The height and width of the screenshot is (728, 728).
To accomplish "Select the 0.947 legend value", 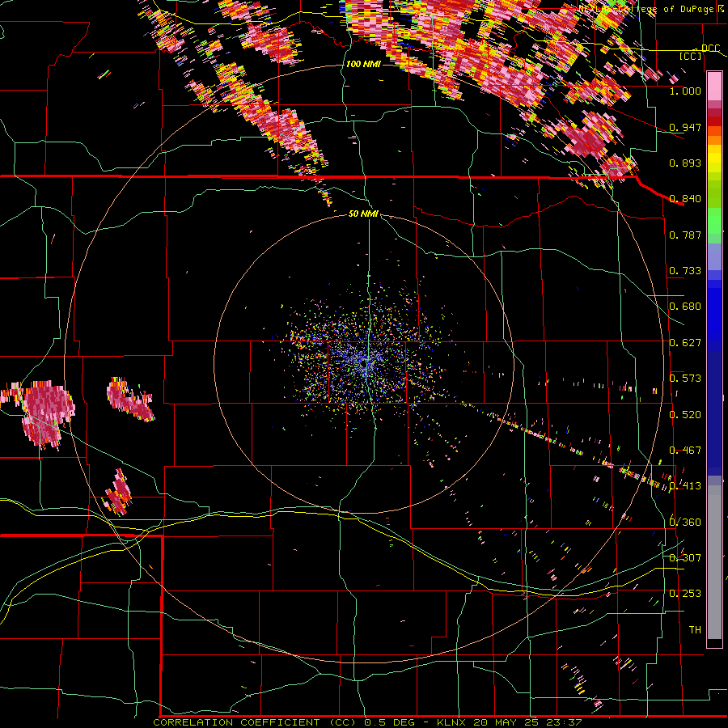I will (x=685, y=127).
